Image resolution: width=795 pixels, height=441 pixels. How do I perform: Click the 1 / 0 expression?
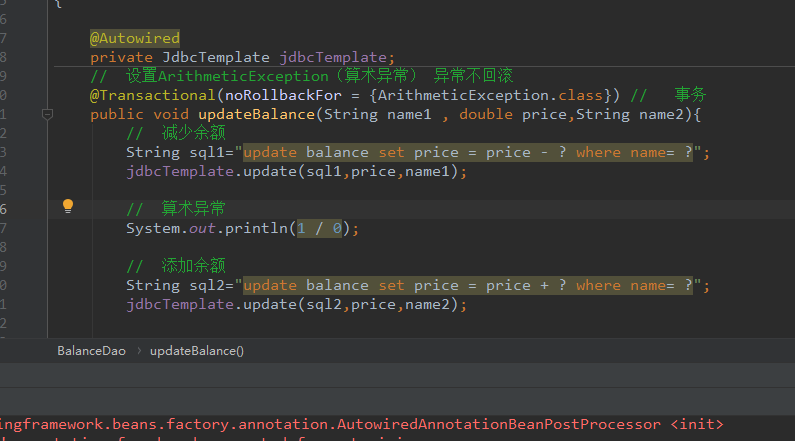(x=319, y=229)
